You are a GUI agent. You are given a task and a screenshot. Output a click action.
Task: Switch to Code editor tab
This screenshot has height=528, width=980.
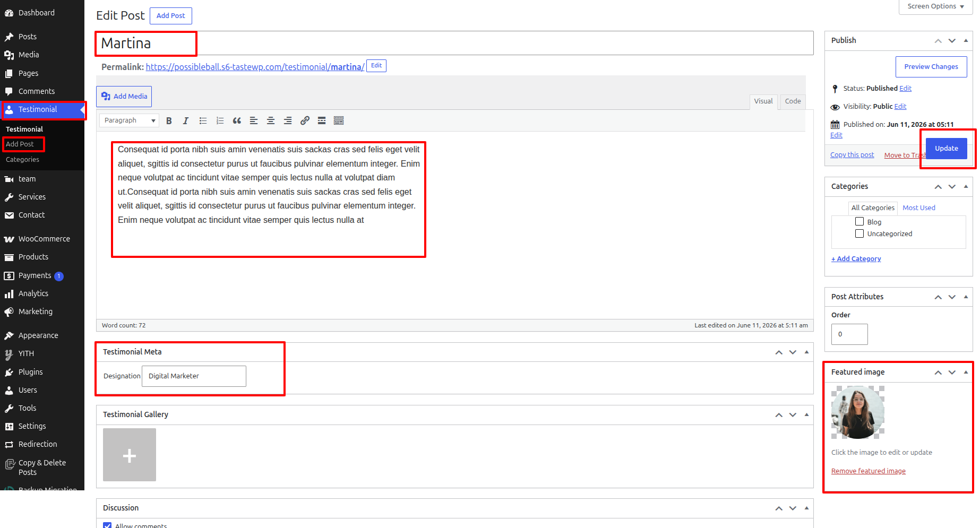pos(793,101)
